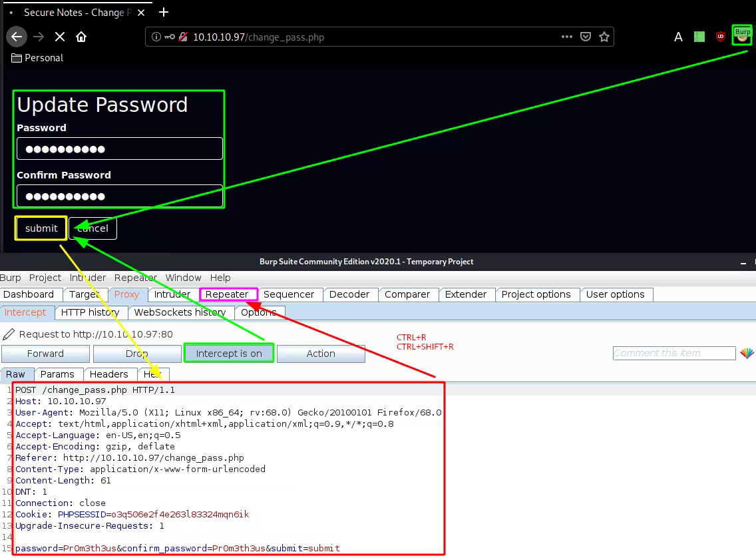Go to the browser Home page icon

click(81, 37)
